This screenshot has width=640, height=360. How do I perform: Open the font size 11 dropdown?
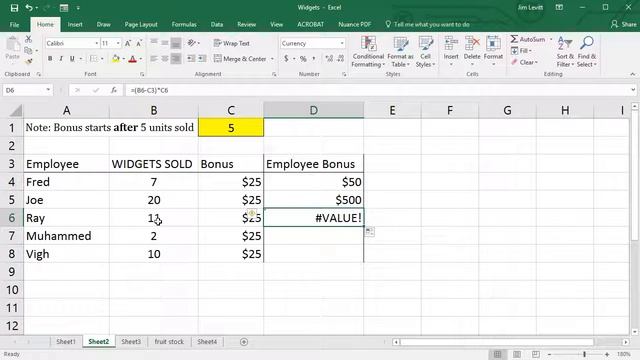pos(118,43)
